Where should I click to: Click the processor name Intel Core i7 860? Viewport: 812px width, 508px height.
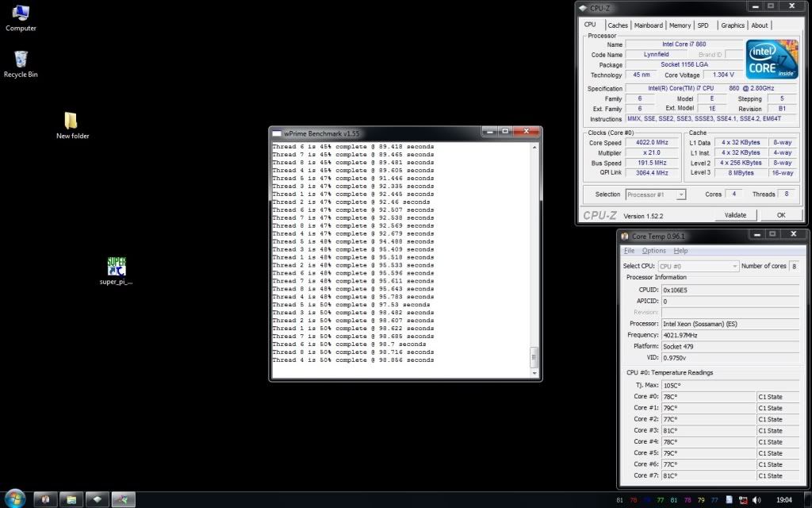click(x=684, y=44)
